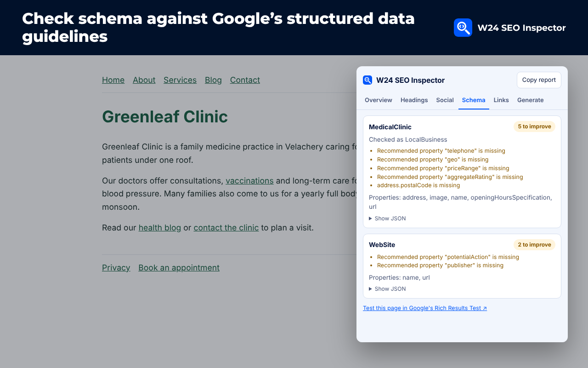
Task: Click the "geo" is missing warning
Action: [x=433, y=160]
